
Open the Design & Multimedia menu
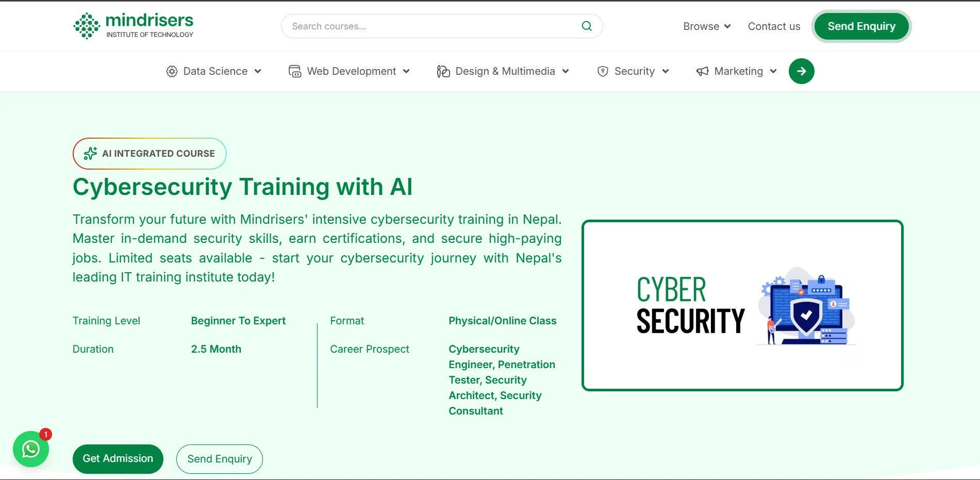503,71
